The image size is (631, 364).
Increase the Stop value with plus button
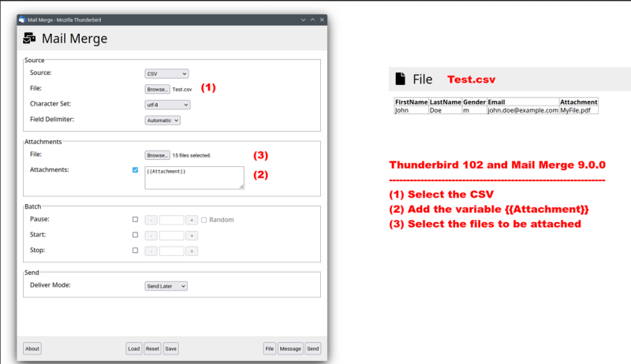coord(192,251)
